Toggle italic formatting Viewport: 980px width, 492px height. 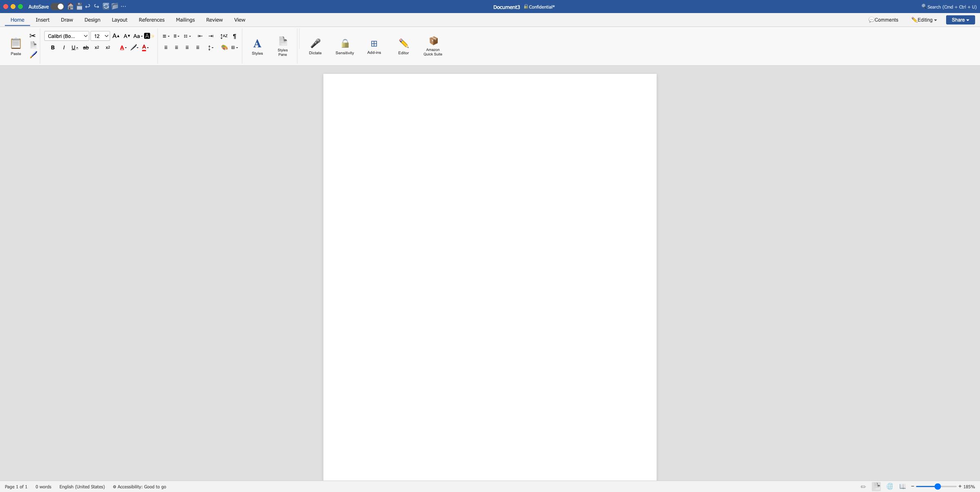(x=64, y=47)
